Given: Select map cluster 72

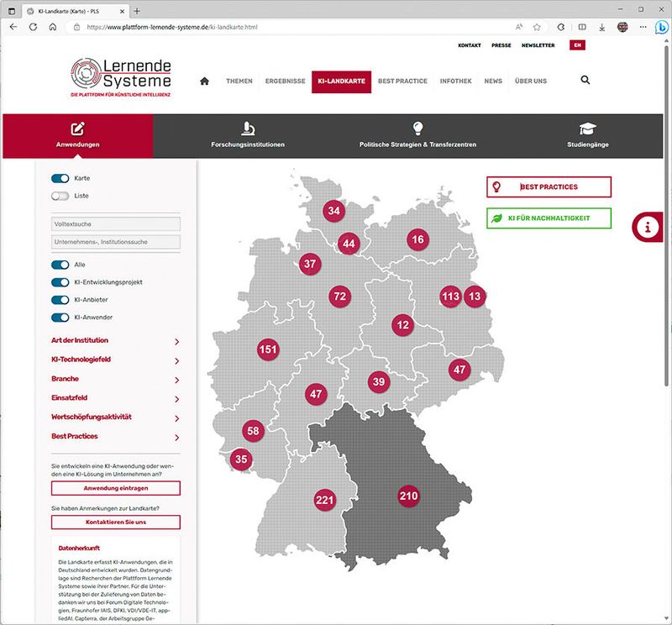Looking at the screenshot, I should coord(340,297).
